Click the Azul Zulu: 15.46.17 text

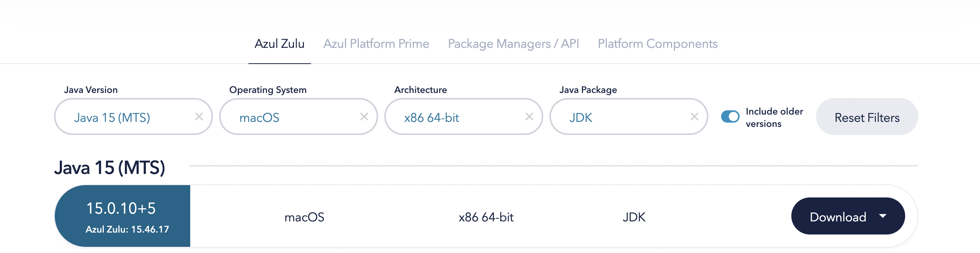coord(127,229)
